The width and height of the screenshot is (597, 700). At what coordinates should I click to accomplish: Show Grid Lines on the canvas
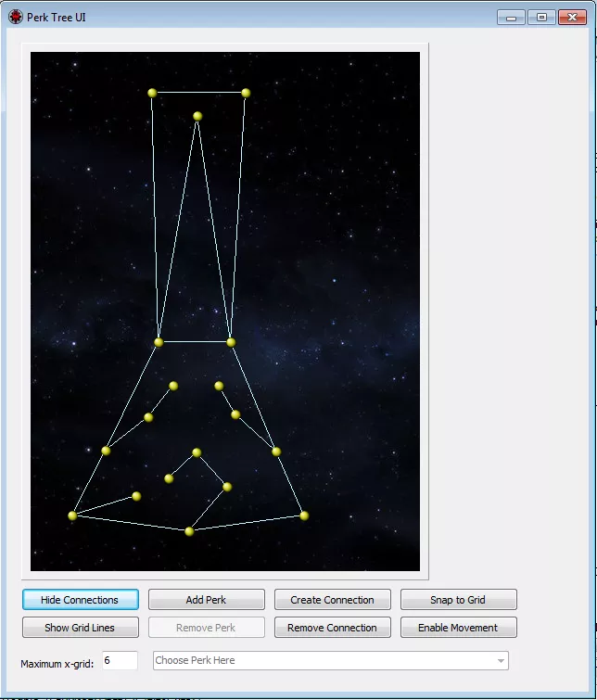coord(81,628)
